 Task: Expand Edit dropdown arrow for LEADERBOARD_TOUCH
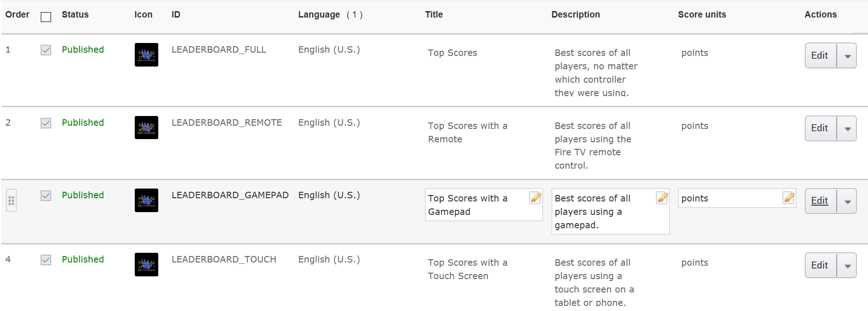(847, 266)
